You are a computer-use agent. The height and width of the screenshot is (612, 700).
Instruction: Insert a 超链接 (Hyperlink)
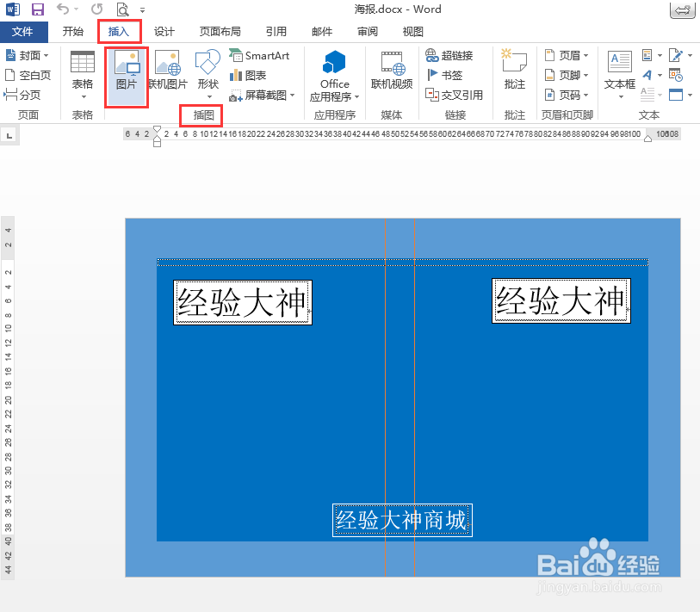click(x=449, y=55)
